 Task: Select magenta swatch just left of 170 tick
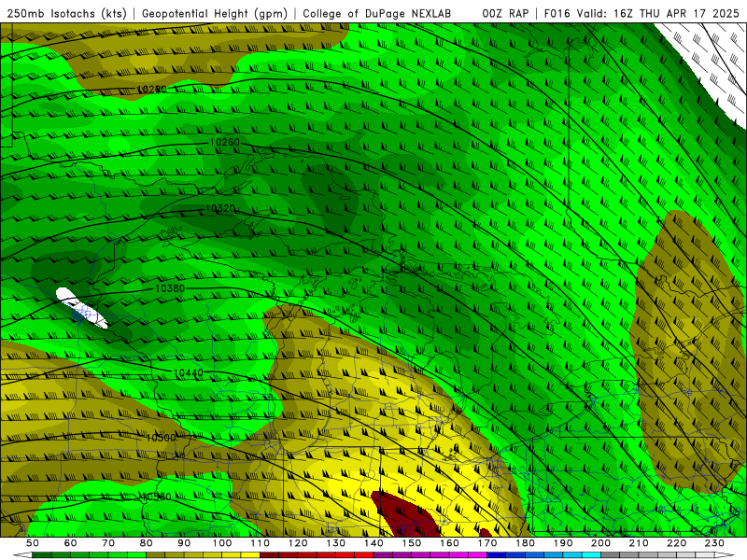click(477, 555)
